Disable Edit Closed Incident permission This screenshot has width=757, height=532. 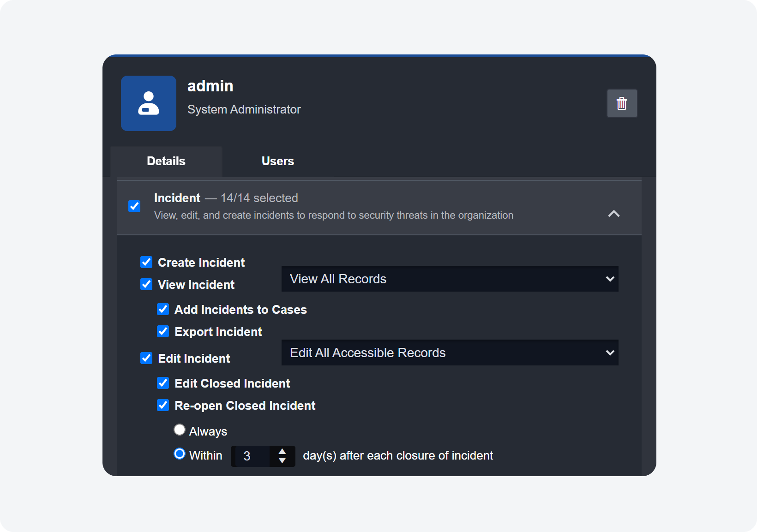tap(163, 383)
